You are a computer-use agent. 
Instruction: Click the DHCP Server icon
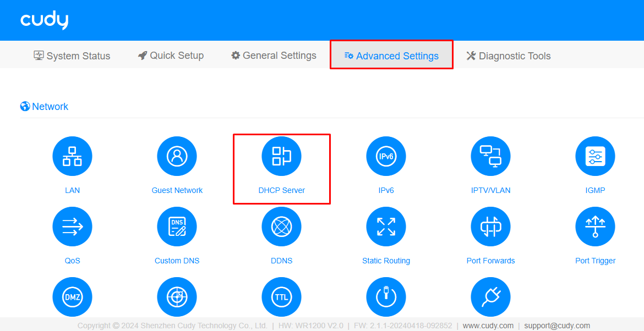281,157
